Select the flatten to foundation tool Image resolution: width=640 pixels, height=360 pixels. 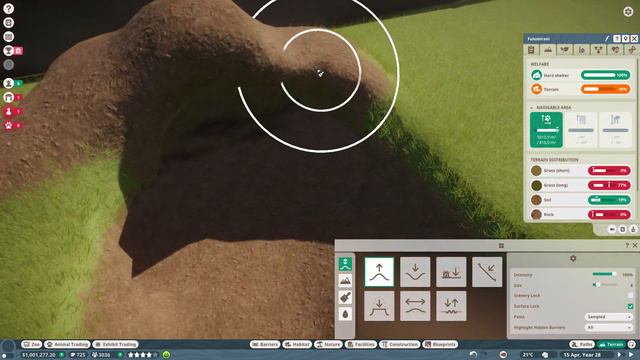click(x=451, y=272)
